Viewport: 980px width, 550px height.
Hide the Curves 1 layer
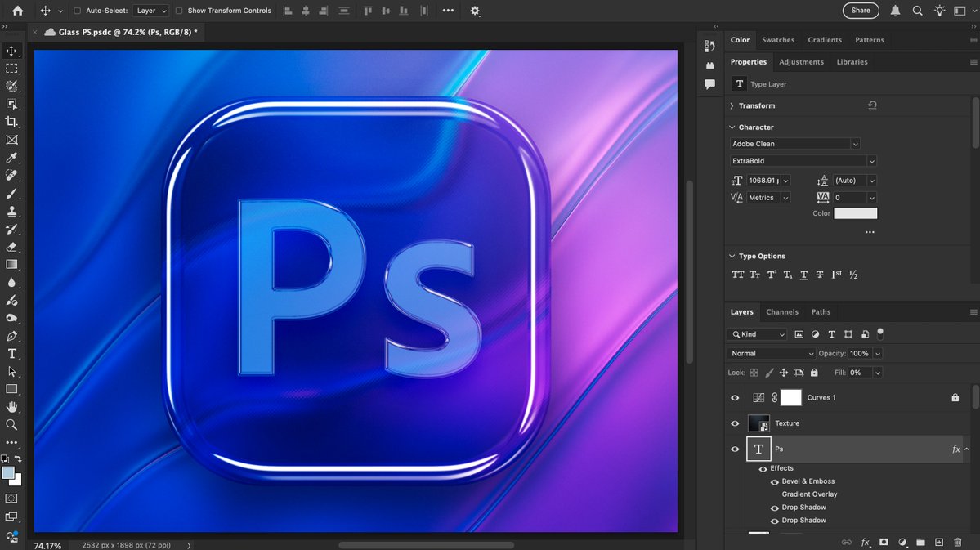(x=735, y=397)
